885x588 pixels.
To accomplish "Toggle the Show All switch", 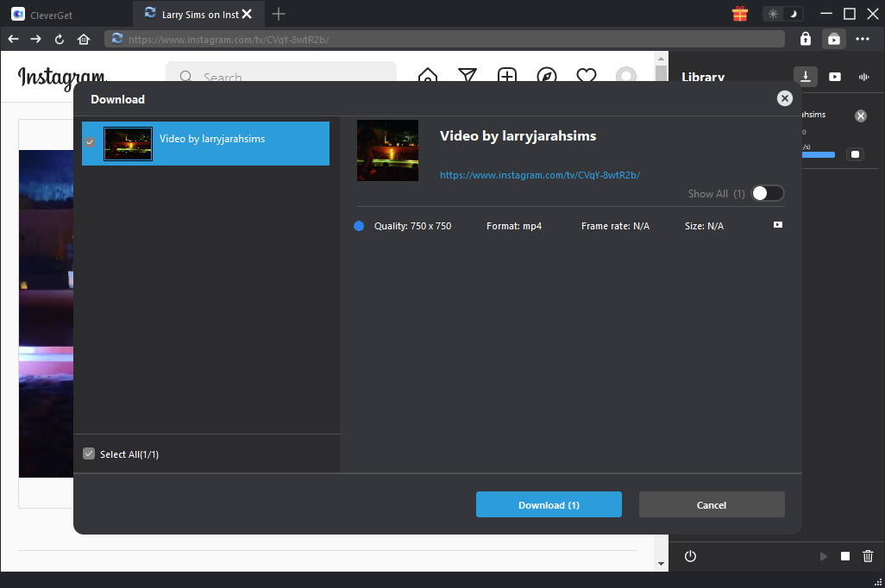I will 767,193.
